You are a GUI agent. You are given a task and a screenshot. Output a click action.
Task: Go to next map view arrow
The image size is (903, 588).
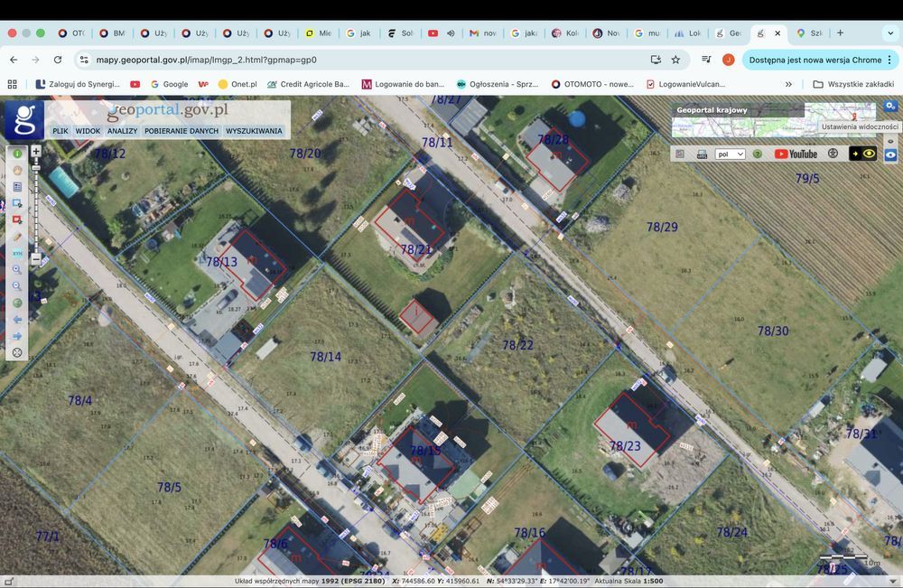click(x=17, y=336)
